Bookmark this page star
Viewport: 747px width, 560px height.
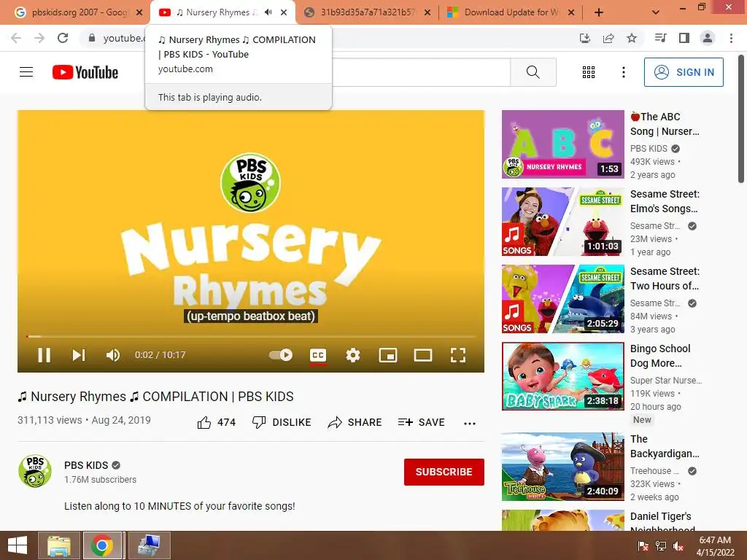coord(632,38)
